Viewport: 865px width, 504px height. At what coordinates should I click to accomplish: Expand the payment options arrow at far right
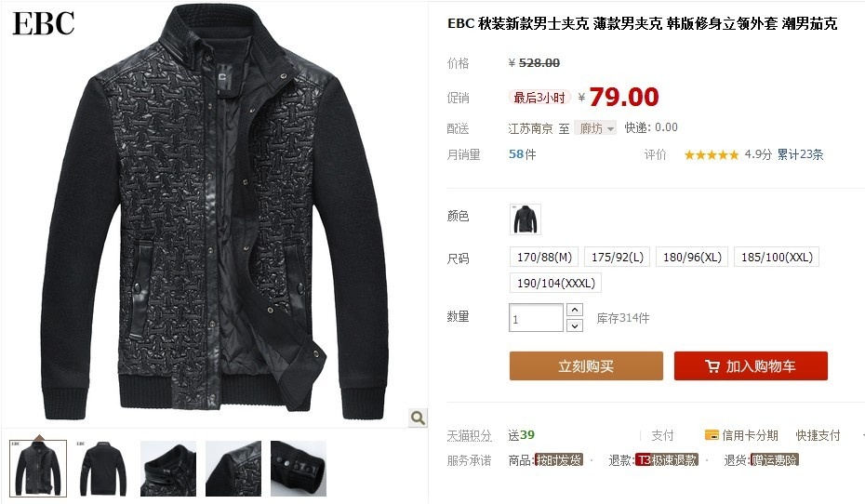(861, 435)
